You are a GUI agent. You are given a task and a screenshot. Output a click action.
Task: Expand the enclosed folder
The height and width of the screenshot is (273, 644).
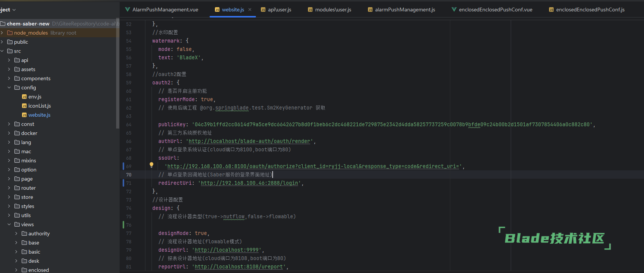click(x=16, y=270)
